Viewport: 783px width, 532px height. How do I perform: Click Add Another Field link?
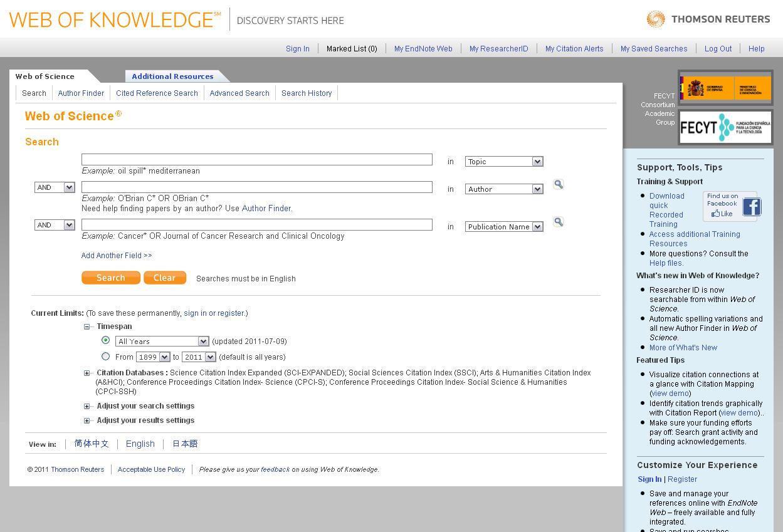pyautogui.click(x=117, y=256)
